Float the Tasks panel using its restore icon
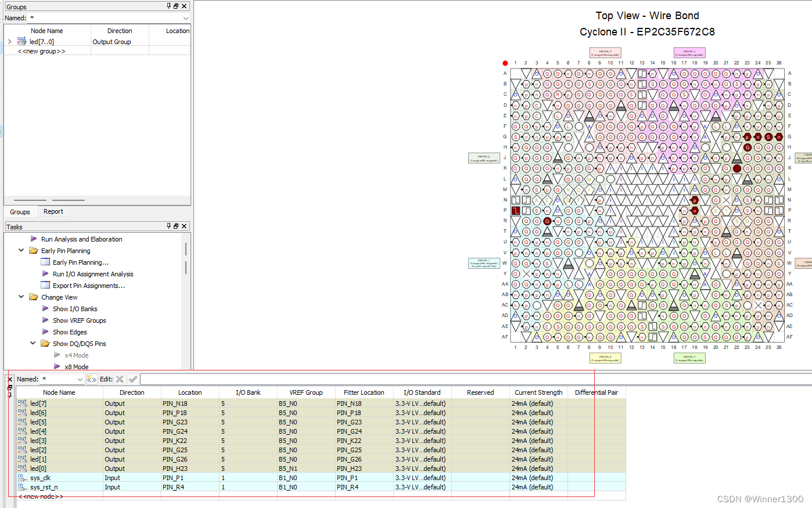812x508 pixels. coord(176,226)
